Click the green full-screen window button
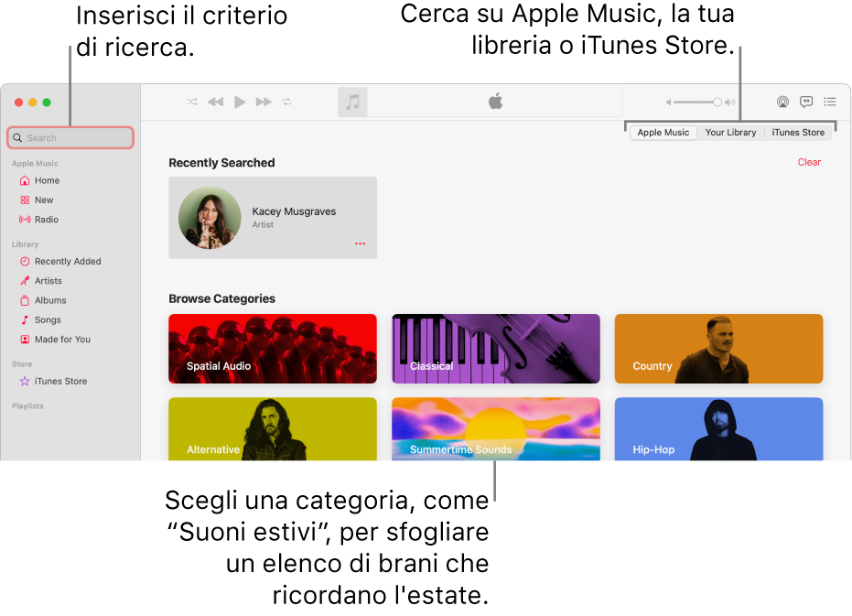 pyautogui.click(x=47, y=103)
